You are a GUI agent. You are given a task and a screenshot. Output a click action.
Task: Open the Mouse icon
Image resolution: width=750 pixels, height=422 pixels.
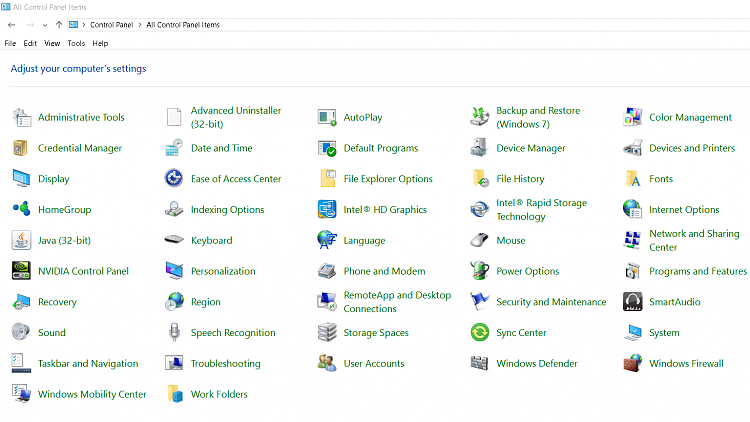tap(479, 240)
